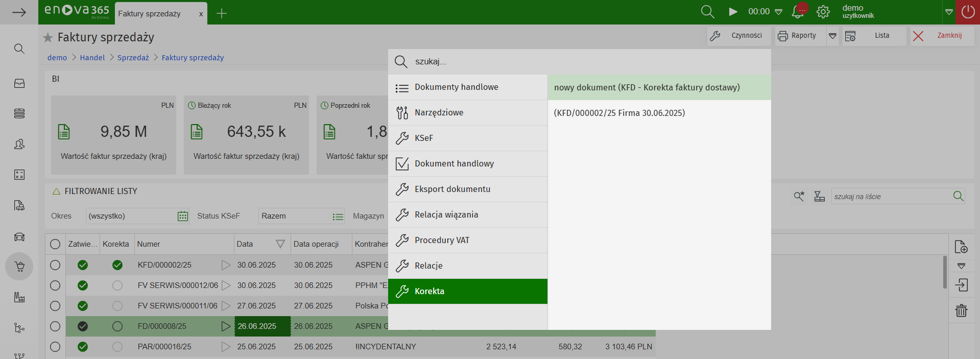Click the notifications bell icon
980x359 pixels.
click(797, 12)
